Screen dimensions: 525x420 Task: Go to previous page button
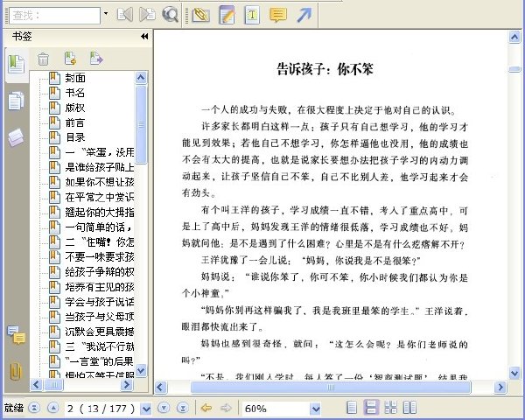coord(53,408)
